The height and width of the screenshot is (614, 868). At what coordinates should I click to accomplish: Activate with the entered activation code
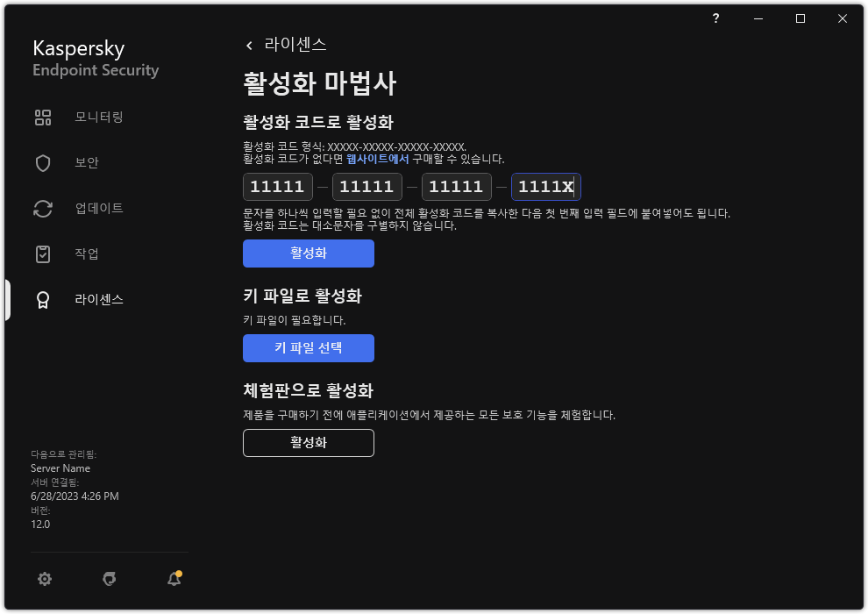[308, 253]
